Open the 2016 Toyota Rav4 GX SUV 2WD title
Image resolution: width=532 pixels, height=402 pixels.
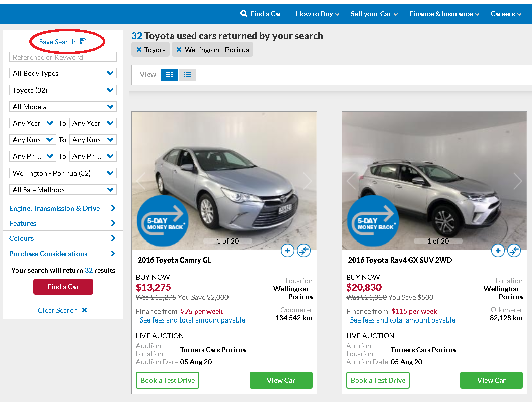click(400, 260)
